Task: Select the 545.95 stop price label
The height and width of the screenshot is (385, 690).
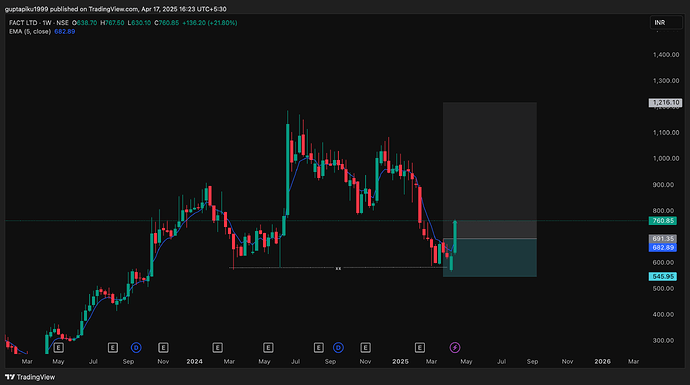Action: [x=663, y=276]
